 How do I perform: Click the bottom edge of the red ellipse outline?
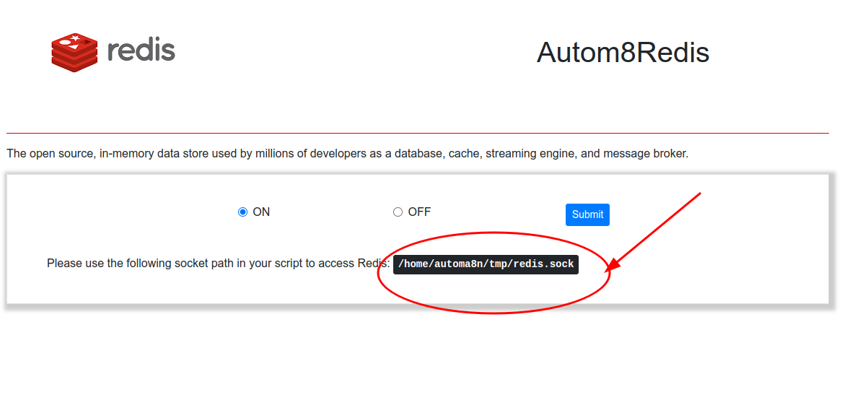[494, 313]
